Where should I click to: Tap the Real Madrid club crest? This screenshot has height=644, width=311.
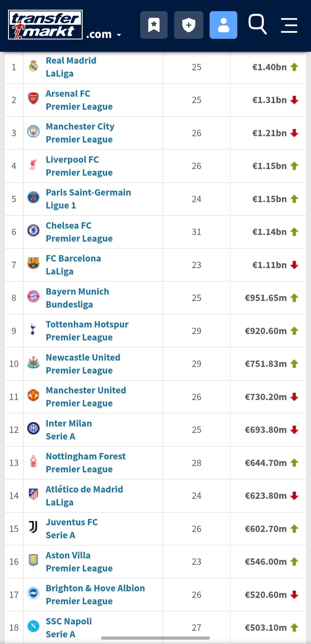coord(33,66)
